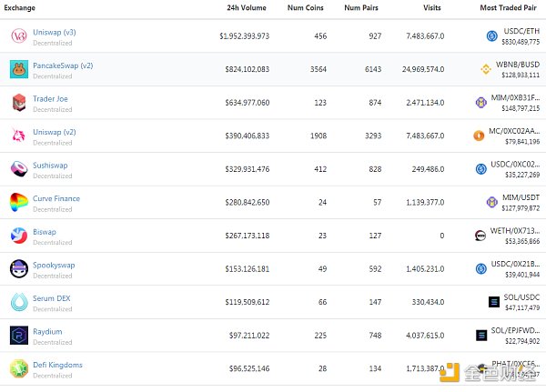Select volume value $390,406,833

click(x=248, y=136)
